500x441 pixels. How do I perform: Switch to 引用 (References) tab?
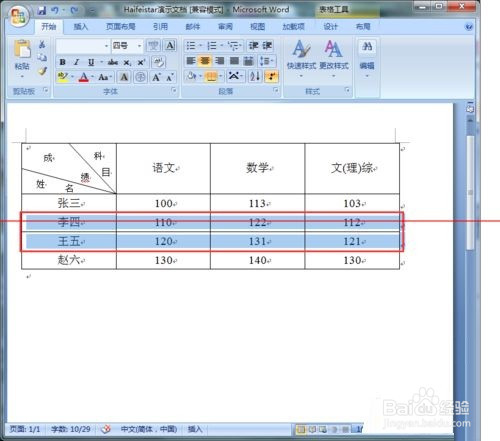pyautogui.click(x=160, y=27)
